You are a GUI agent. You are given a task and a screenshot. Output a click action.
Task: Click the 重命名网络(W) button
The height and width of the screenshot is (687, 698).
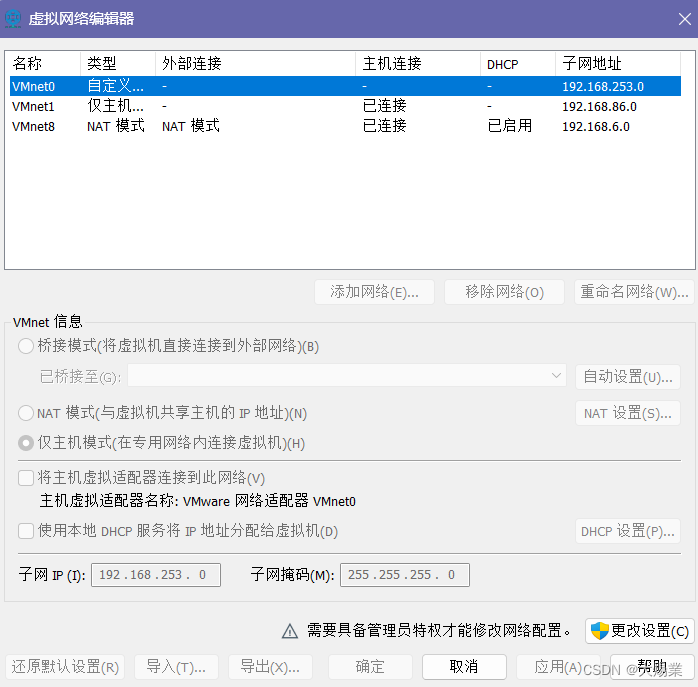(634, 292)
